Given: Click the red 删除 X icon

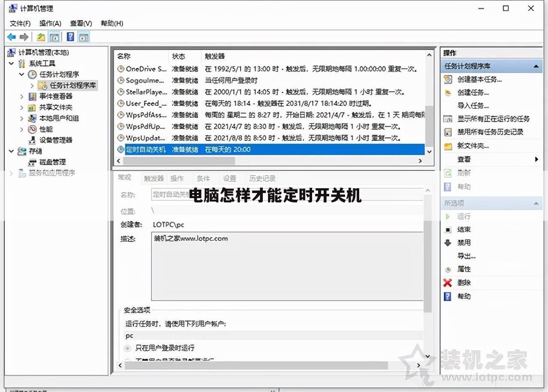Looking at the screenshot, I should pyautogui.click(x=447, y=282).
